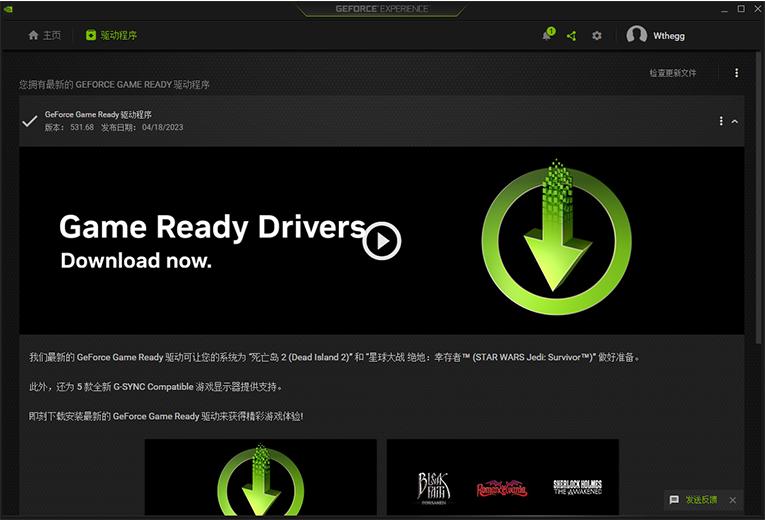765x520 pixels.
Task: Click the release date 04/18/2023 text
Action: (142, 127)
